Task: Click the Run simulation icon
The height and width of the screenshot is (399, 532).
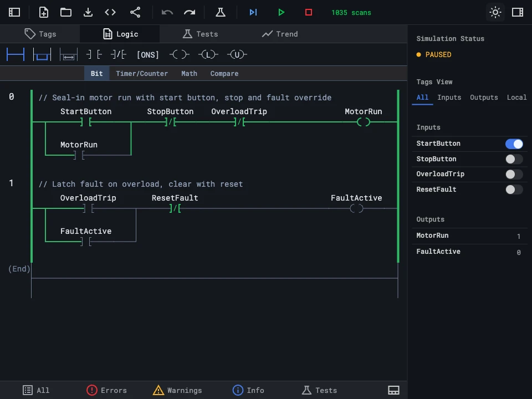Action: [282, 12]
